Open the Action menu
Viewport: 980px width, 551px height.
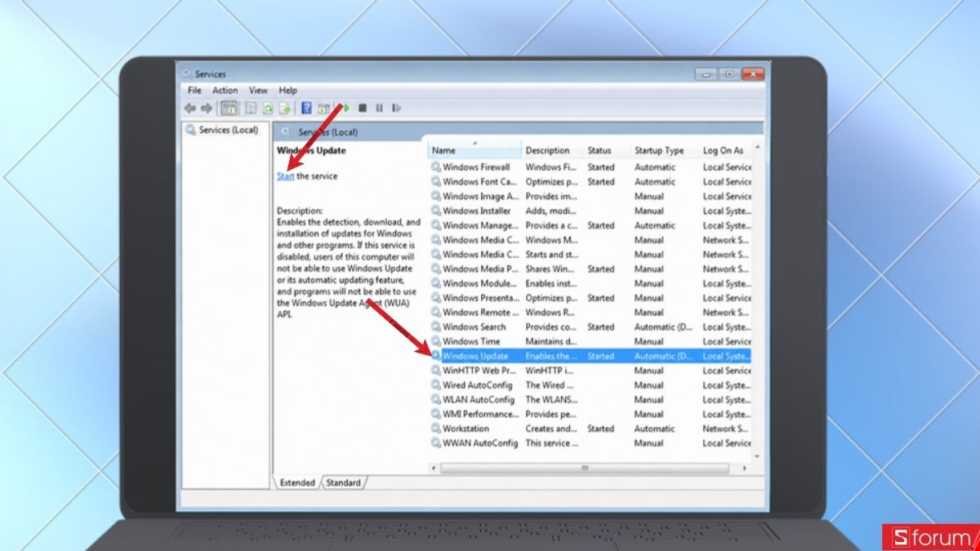click(x=225, y=91)
